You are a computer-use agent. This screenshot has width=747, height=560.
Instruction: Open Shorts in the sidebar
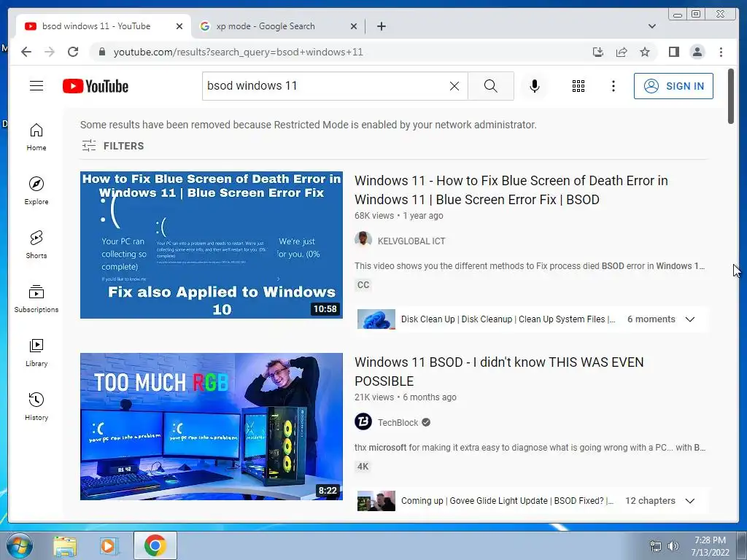[36, 245]
